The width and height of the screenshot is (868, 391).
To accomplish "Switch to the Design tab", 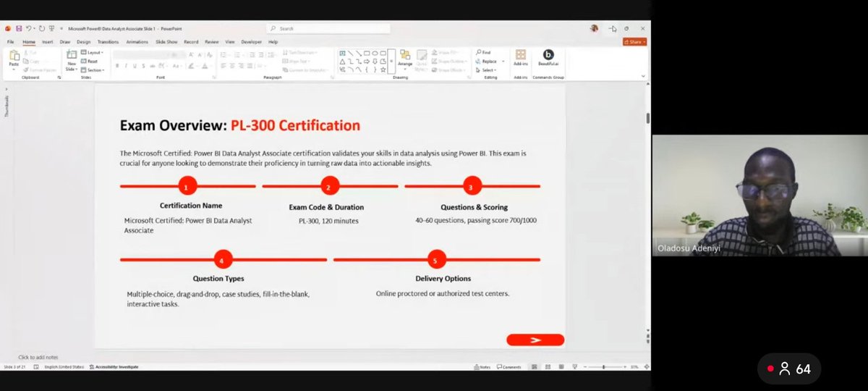I will (x=84, y=42).
